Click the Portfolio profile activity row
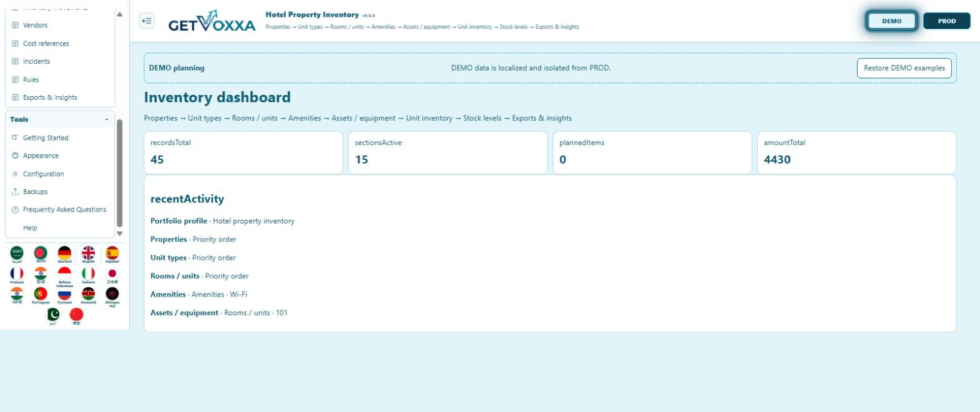 222,221
